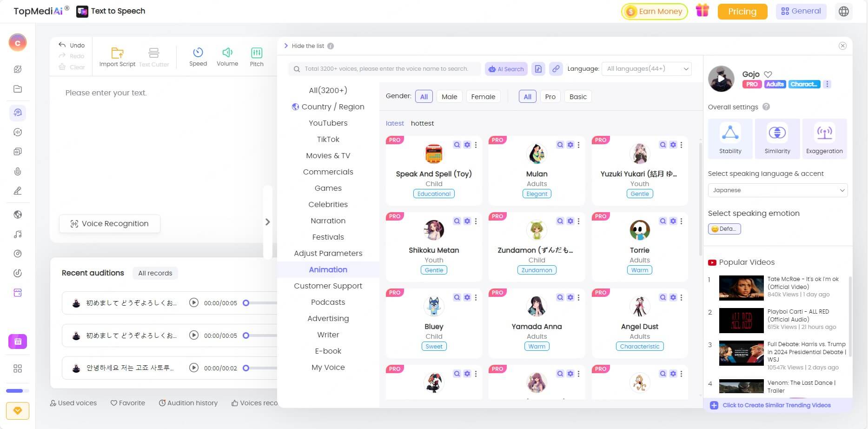This screenshot has height=429, width=868.
Task: Collapse the voice list with Hide the list
Action: point(304,46)
